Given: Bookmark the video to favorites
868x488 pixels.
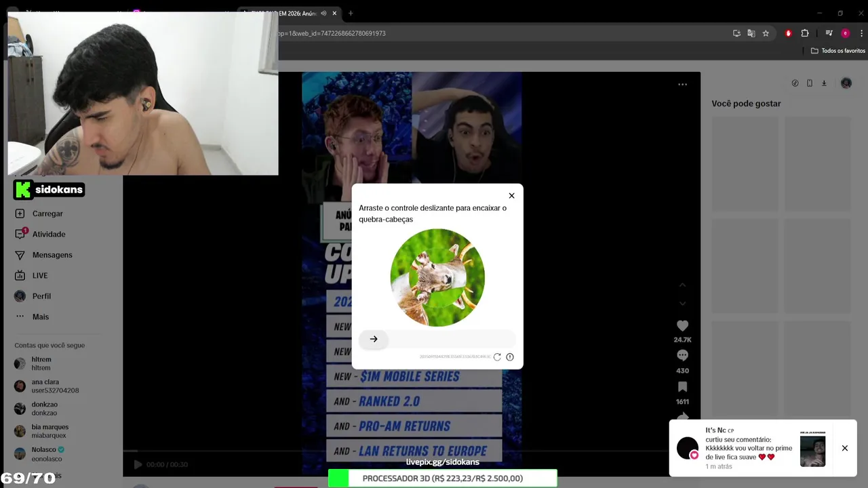Looking at the screenshot, I should [x=682, y=386].
